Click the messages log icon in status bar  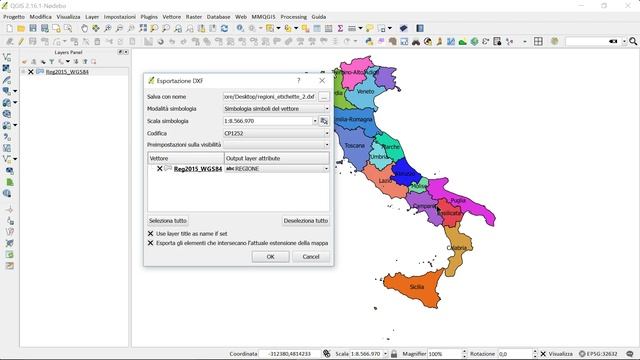click(630, 354)
